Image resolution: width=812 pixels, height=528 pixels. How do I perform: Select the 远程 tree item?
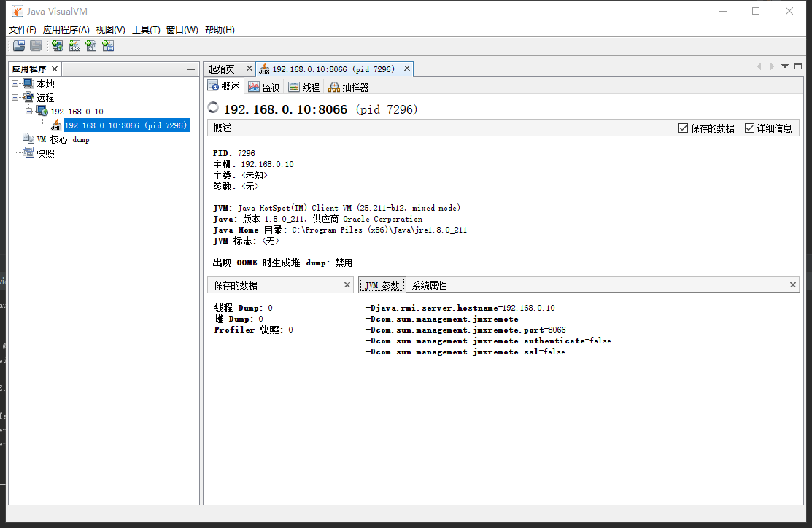pyautogui.click(x=45, y=97)
